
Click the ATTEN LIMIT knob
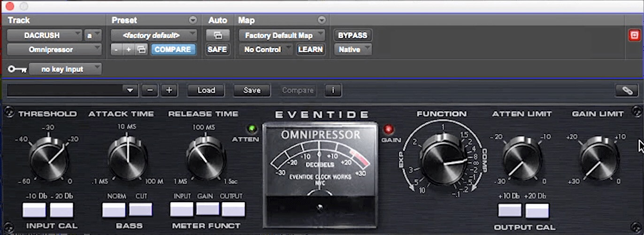coord(521,160)
